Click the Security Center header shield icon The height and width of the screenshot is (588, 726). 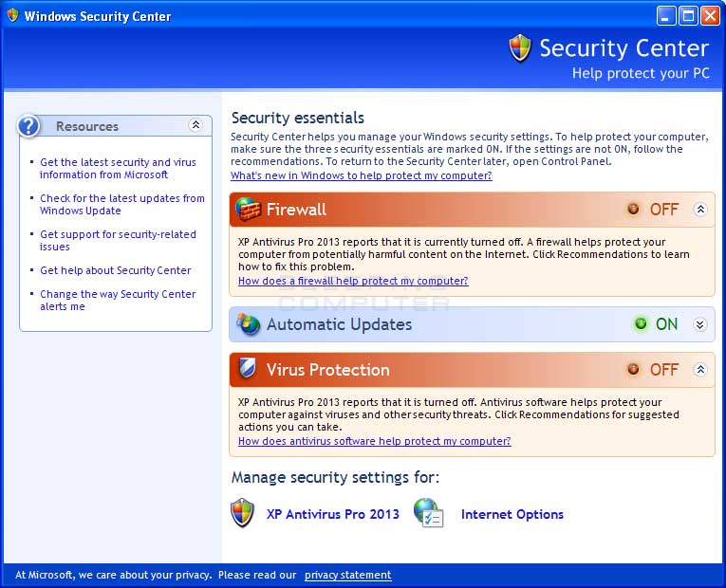520,47
